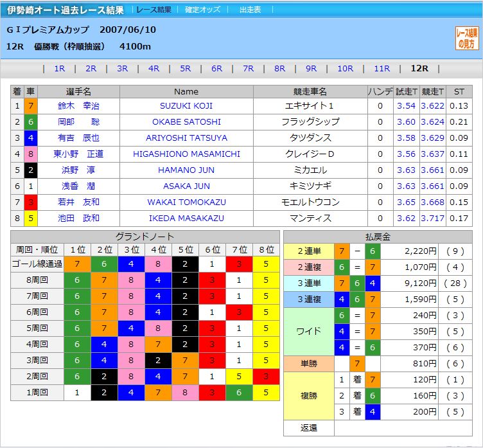Viewport: 483px width, 448px height.
Task: Go to race 5R
Action: [185, 68]
